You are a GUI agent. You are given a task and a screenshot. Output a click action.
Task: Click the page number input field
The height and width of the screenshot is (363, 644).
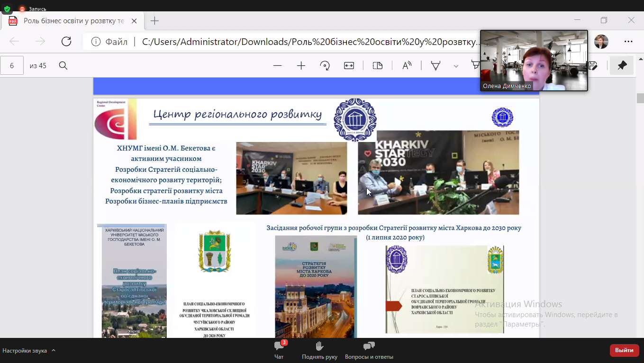[12, 66]
